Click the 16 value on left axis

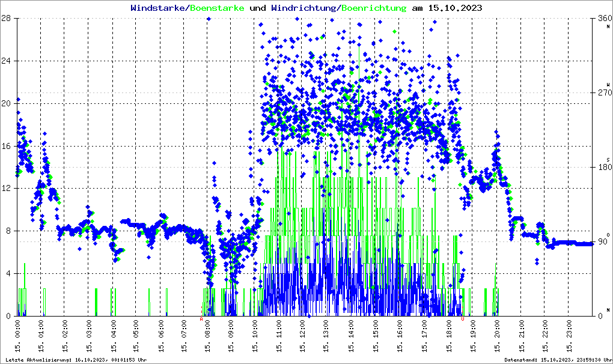[7, 146]
